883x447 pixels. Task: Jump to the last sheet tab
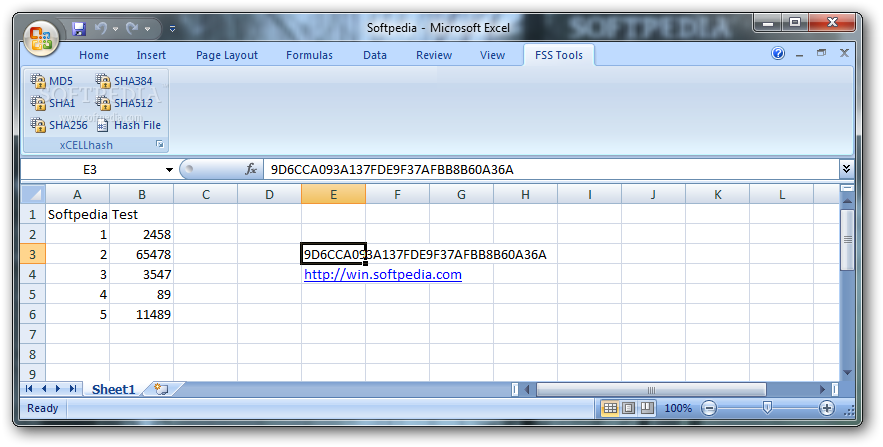(73, 388)
